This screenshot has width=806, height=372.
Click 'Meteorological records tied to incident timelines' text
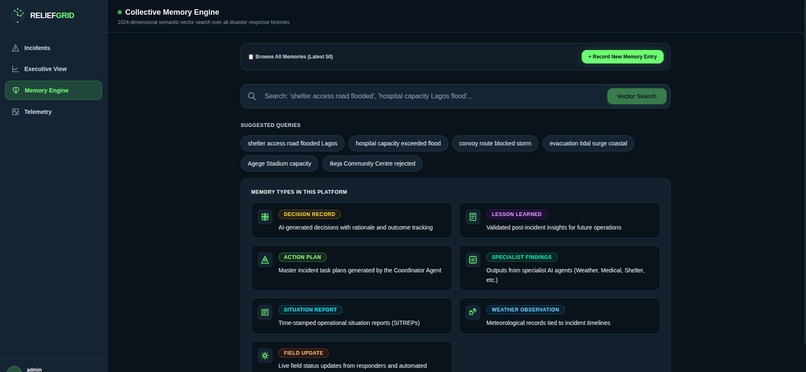click(x=548, y=323)
